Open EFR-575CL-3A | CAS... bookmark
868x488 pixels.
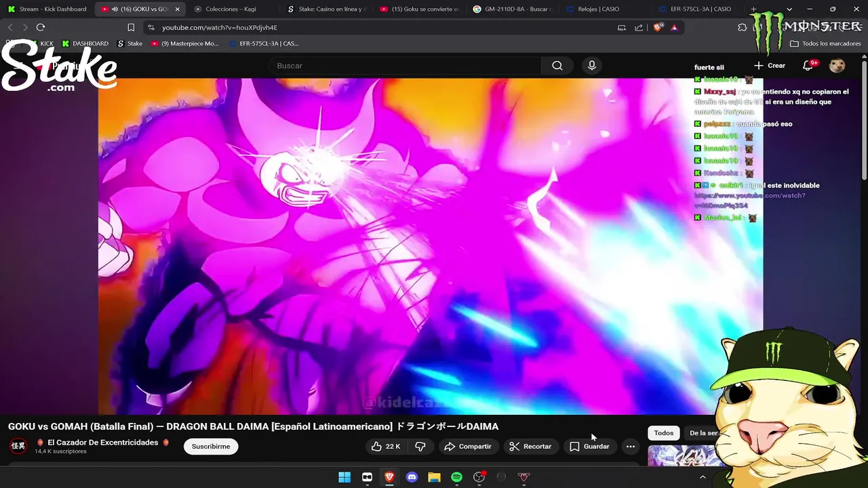(264, 43)
